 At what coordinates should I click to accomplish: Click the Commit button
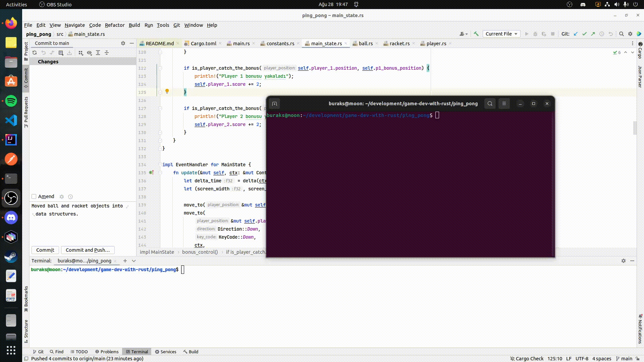(x=45, y=250)
